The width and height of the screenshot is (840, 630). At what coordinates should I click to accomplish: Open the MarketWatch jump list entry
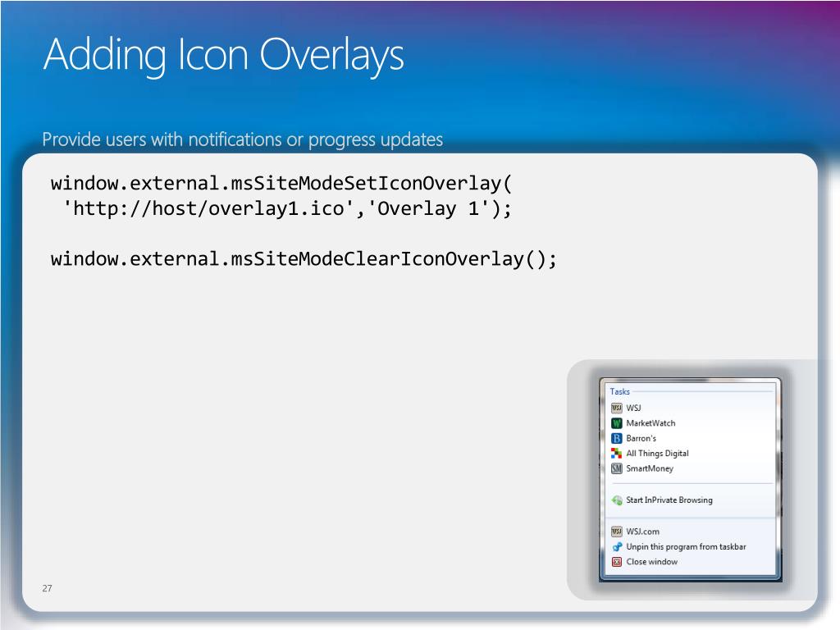[x=651, y=423]
